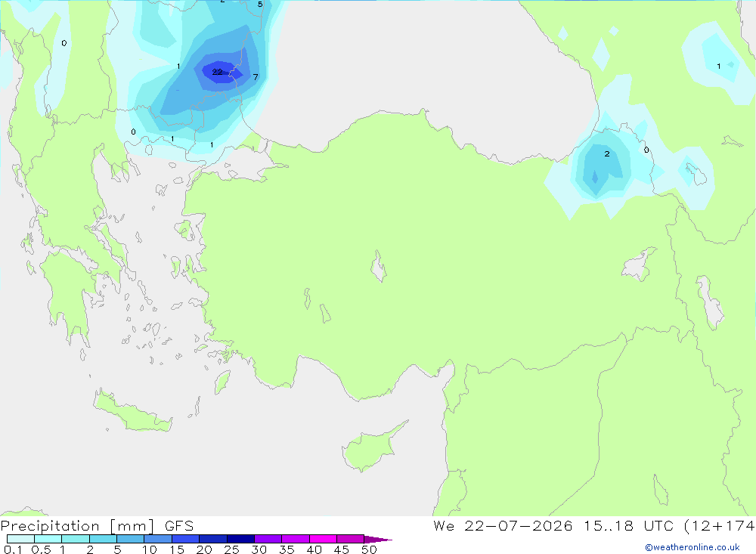Click the legend swatch for 5 to 10 mm
This screenshot has height=554, width=756.
point(131,539)
